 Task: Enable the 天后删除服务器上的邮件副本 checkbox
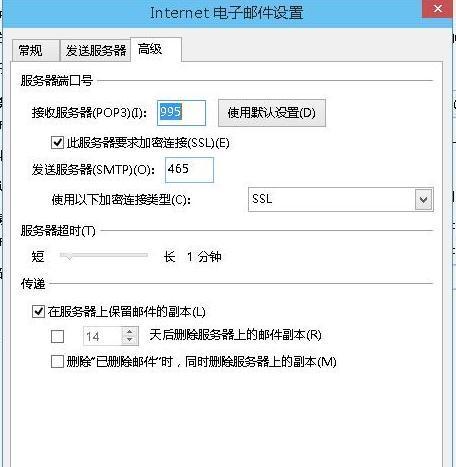[x=57, y=336]
